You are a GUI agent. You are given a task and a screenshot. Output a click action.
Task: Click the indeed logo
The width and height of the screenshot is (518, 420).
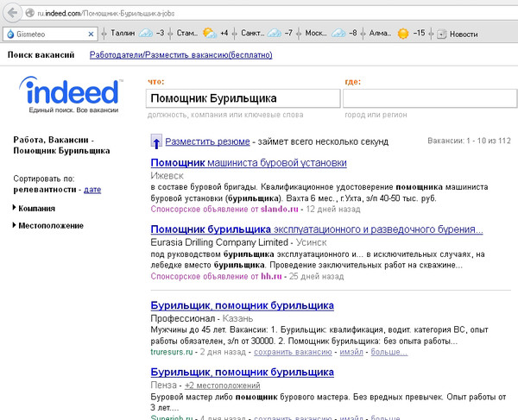tap(71, 95)
